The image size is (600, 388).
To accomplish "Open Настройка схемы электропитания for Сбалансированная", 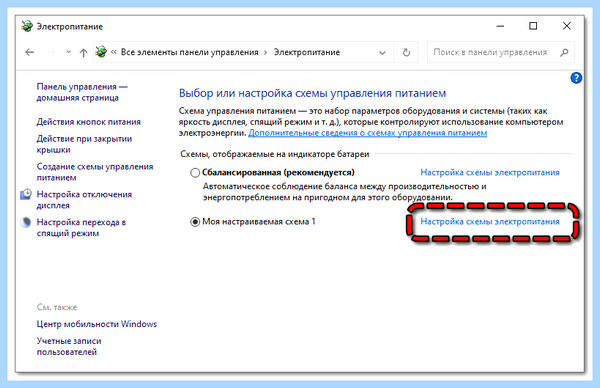I will 490,173.
